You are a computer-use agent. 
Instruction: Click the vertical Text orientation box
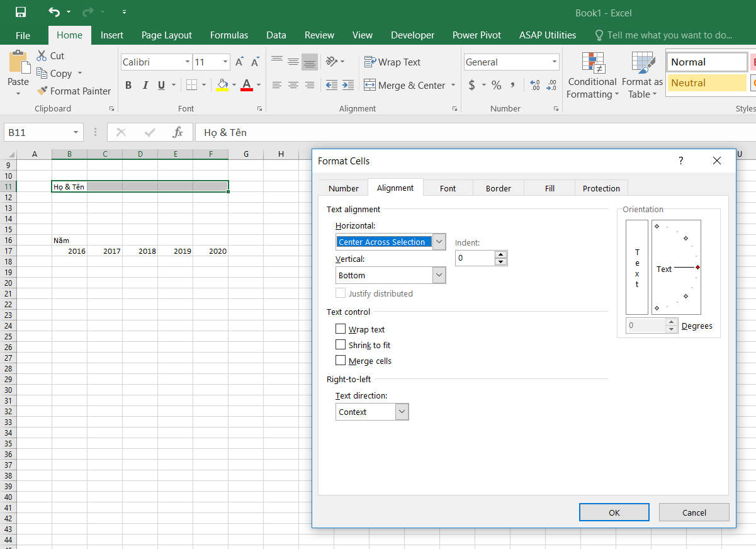637,267
